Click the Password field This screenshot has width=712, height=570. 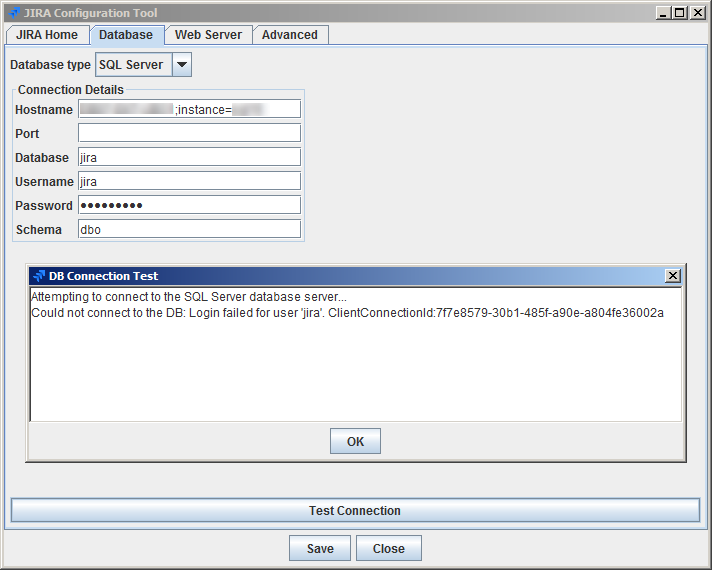tap(189, 205)
